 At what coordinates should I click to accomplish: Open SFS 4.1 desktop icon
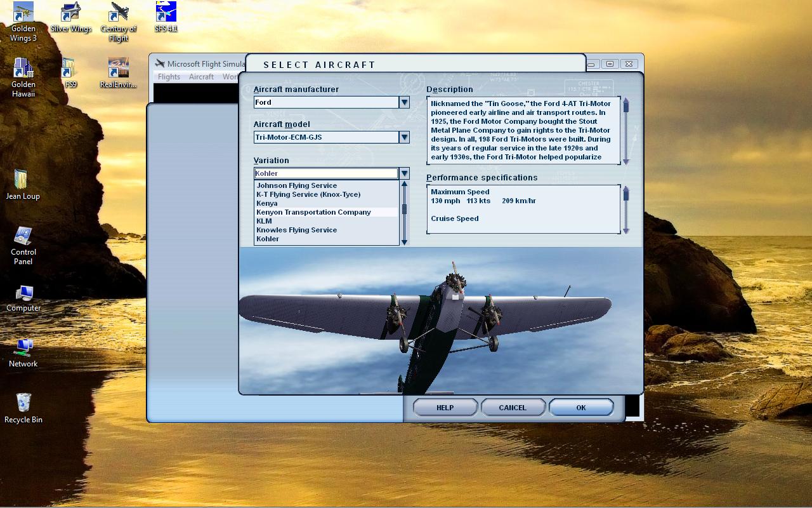click(166, 17)
